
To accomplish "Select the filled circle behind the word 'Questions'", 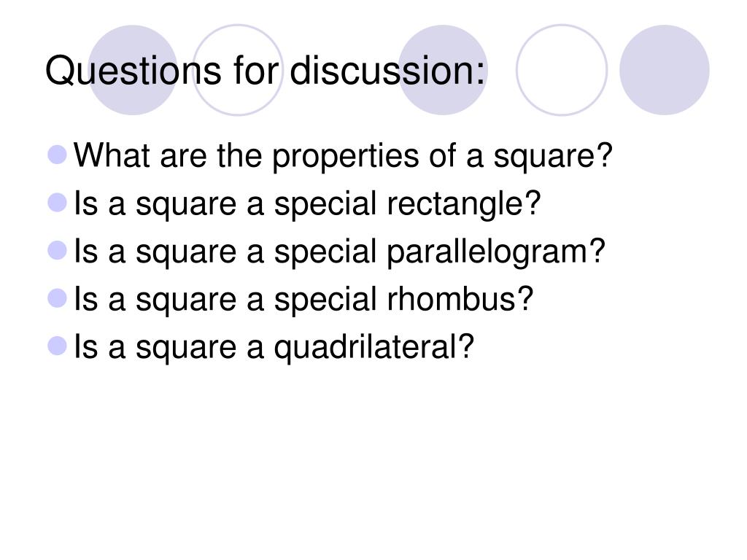I will pyautogui.click(x=133, y=70).
